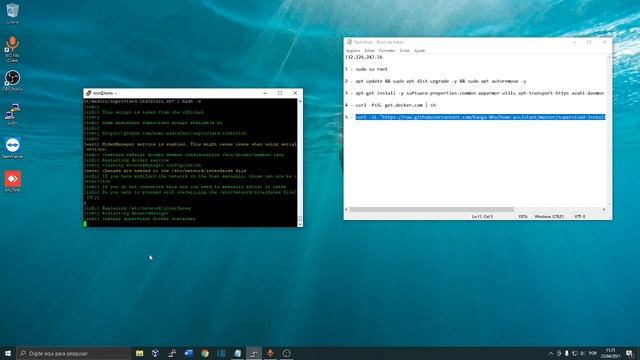
Task: Click the 'sudo su root' line in Notepad
Action: click(x=366, y=69)
